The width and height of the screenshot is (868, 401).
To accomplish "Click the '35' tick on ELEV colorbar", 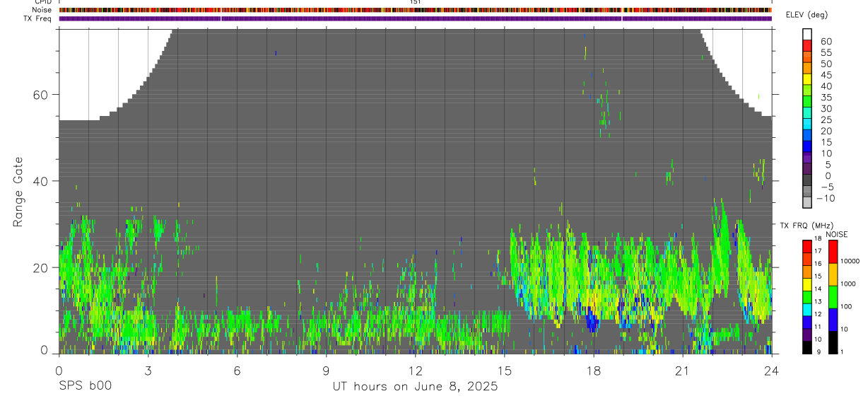I will pyautogui.click(x=826, y=98).
